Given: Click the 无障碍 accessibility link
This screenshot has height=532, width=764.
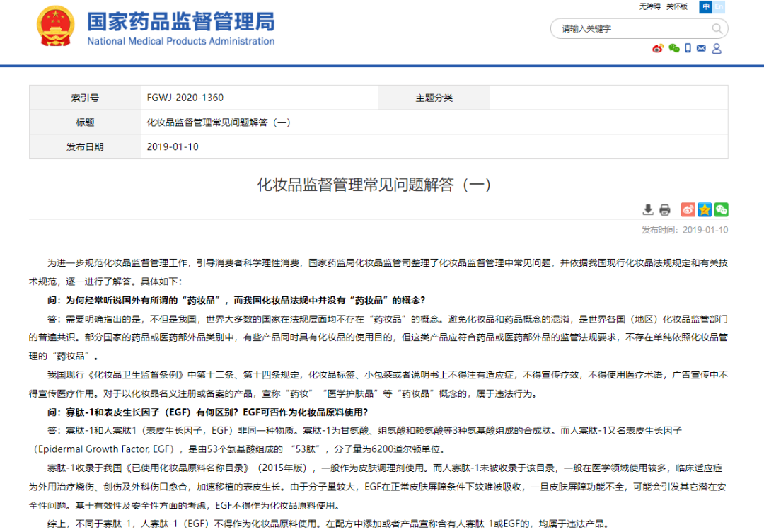Looking at the screenshot, I should point(649,6).
